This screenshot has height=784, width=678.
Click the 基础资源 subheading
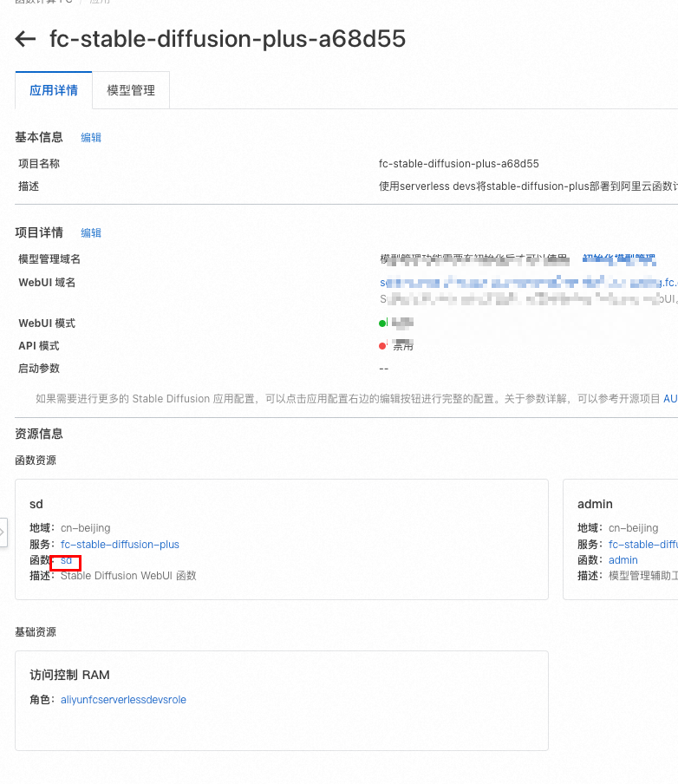pyautogui.click(x=36, y=632)
